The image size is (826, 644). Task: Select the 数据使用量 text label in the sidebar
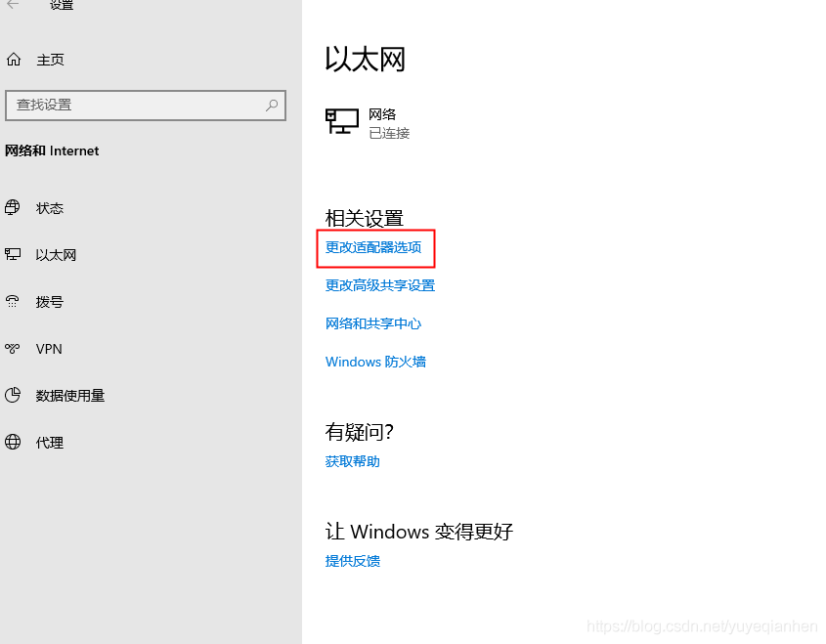coord(70,396)
